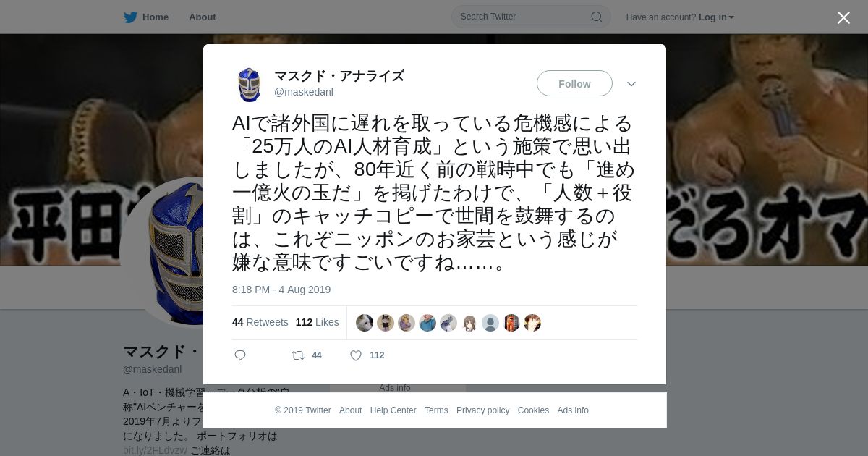Open the tweet timestamp 8:18 PM link
This screenshot has width=868, height=456.
point(281,290)
